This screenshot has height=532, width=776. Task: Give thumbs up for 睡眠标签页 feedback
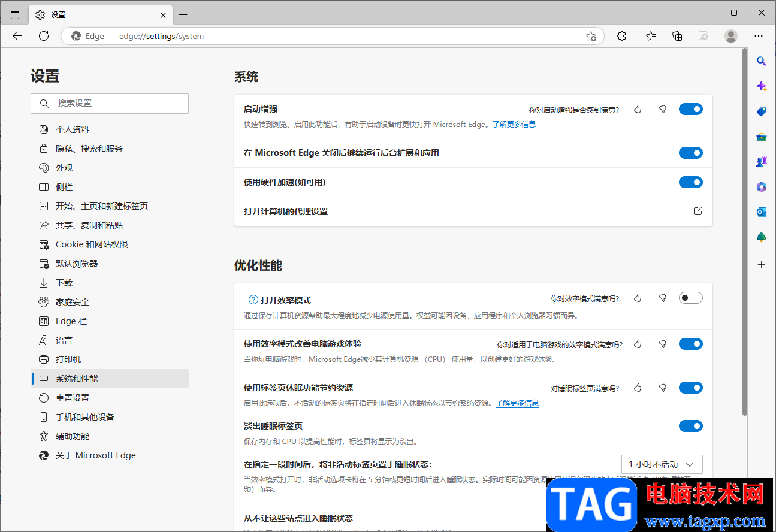638,388
